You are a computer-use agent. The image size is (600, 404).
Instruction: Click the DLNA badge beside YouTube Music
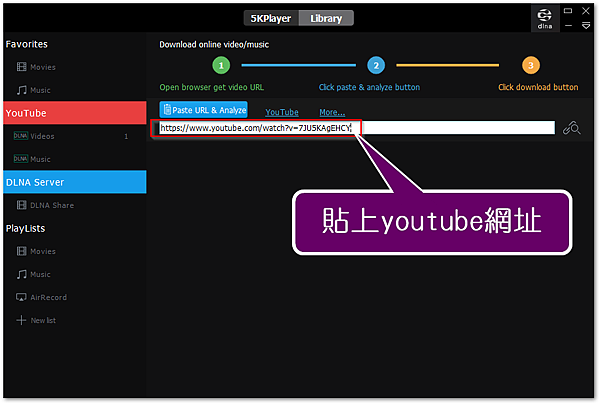tap(21, 159)
